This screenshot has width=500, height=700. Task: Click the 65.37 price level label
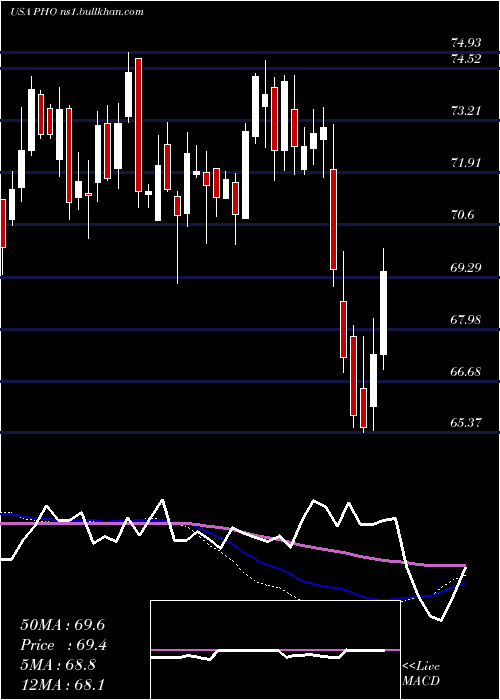(x=466, y=422)
